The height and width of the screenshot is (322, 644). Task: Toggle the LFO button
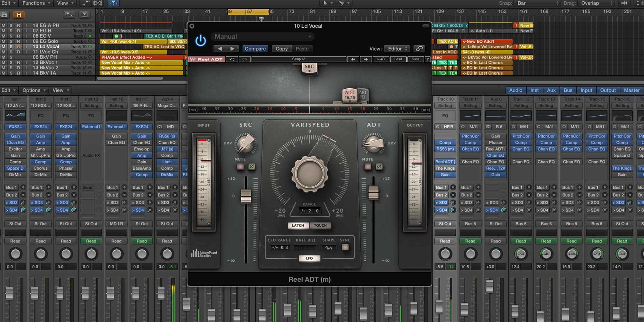pos(309,258)
